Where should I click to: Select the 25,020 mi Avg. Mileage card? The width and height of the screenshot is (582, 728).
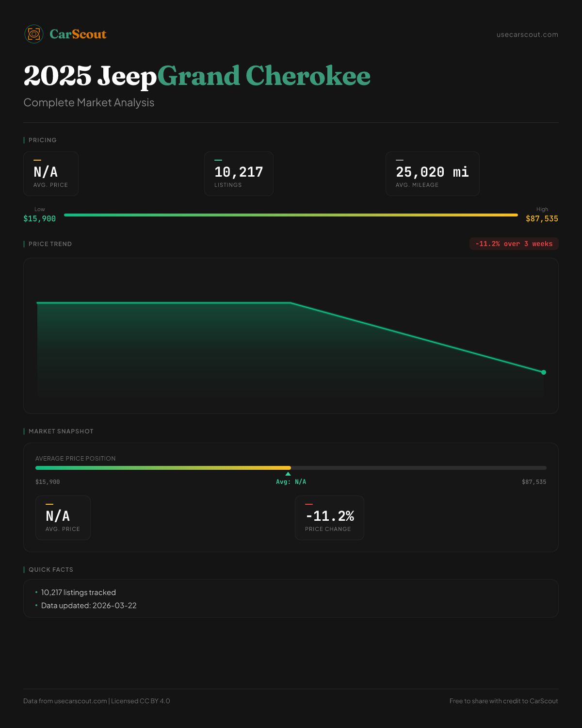(x=432, y=174)
